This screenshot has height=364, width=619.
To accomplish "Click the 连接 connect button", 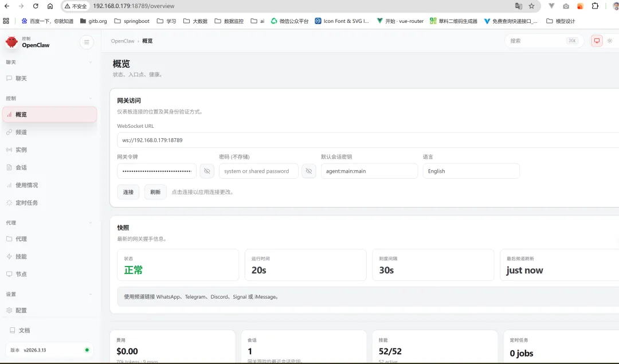I will [128, 192].
